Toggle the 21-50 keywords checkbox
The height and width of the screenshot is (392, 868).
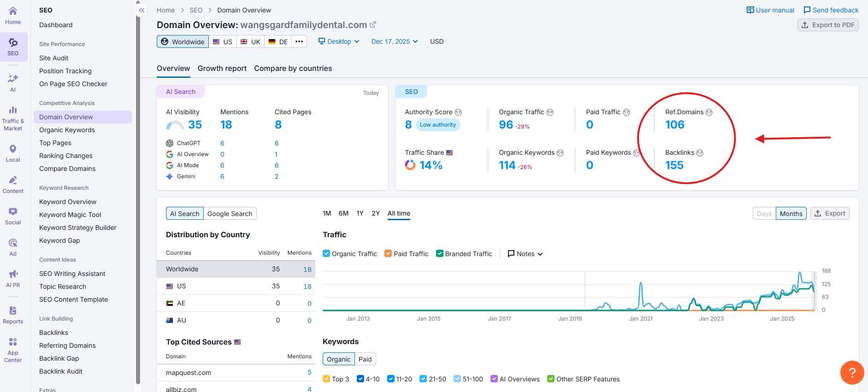point(423,379)
